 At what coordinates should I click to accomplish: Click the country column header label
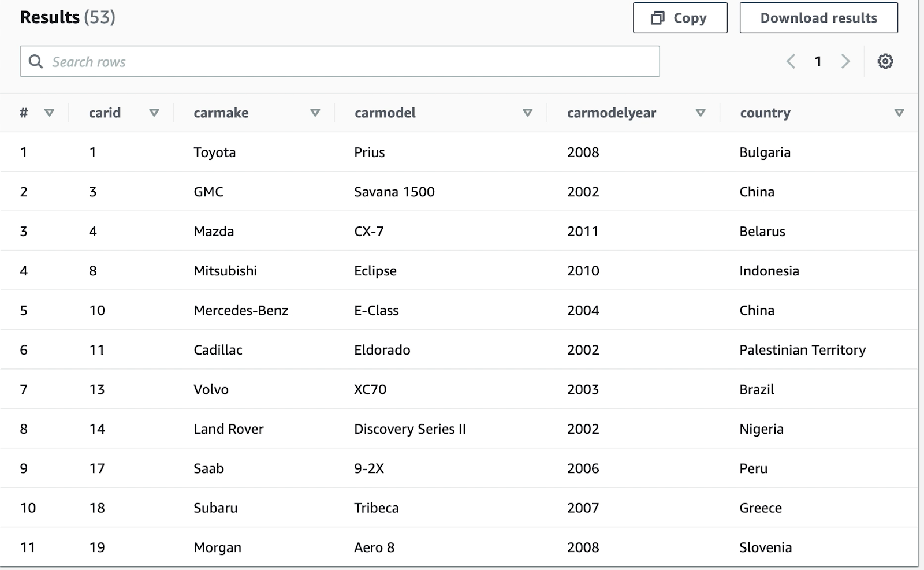click(x=765, y=113)
